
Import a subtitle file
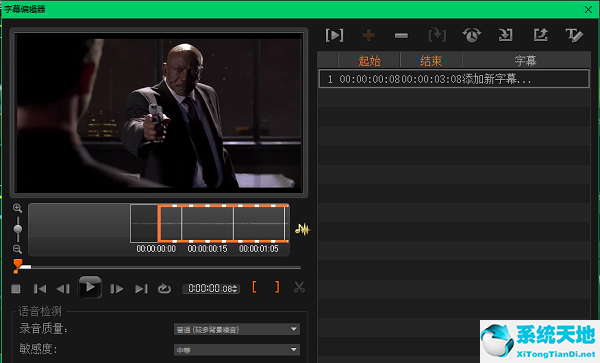coord(505,35)
